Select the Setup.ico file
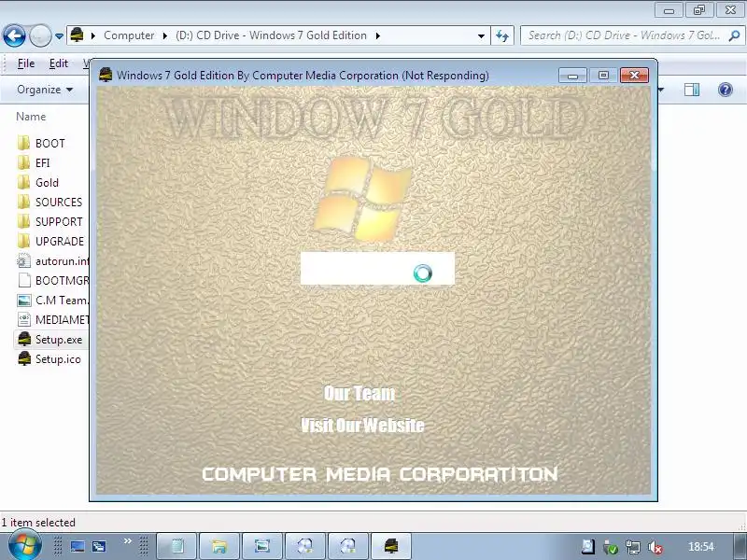Viewport: 747px width, 560px height. click(x=49, y=359)
